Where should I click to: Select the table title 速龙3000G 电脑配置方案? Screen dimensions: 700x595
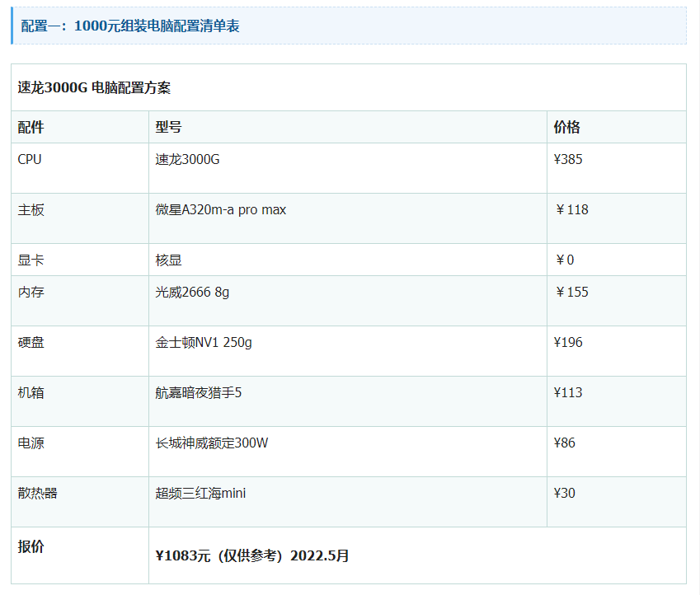[94, 88]
